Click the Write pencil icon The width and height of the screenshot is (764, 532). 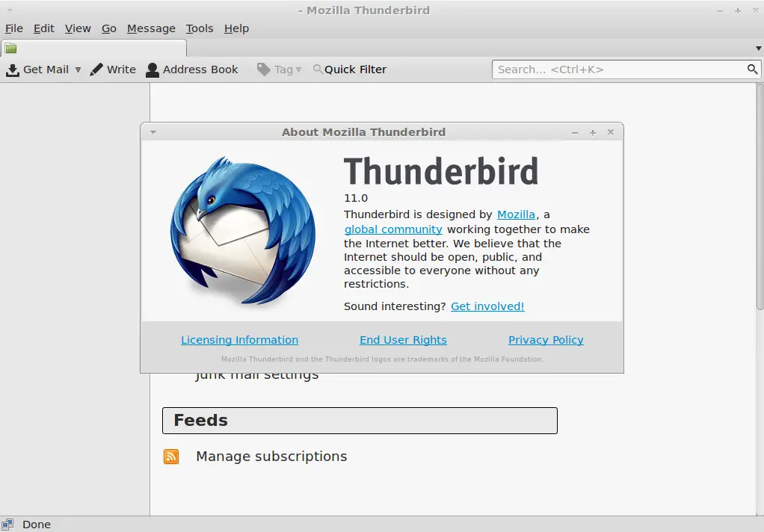(x=96, y=69)
